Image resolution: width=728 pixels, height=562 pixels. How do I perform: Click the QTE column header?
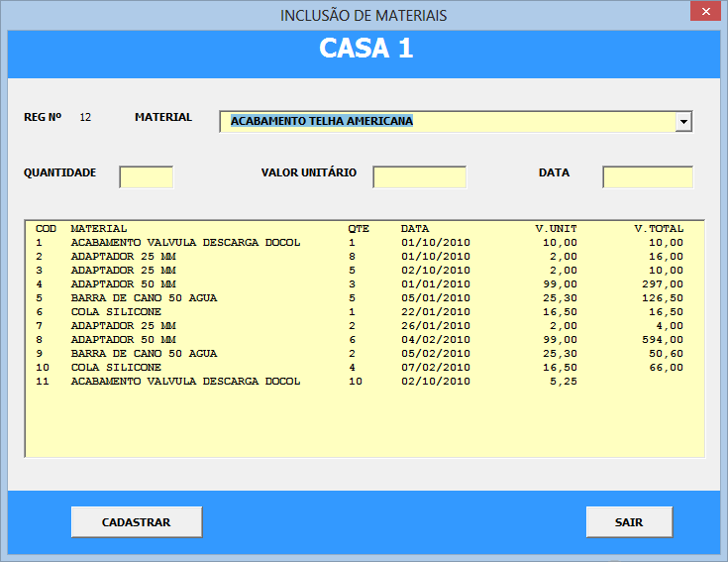point(359,229)
